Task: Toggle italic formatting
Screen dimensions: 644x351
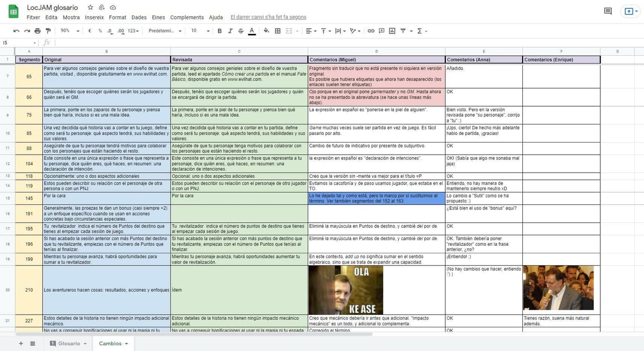Action: (230, 31)
